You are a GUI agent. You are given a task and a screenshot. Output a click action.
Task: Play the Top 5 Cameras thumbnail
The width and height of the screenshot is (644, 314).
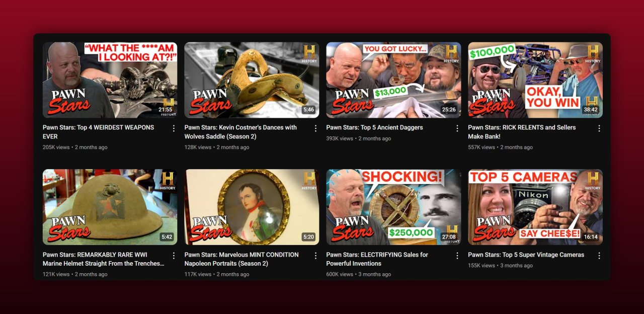535,207
